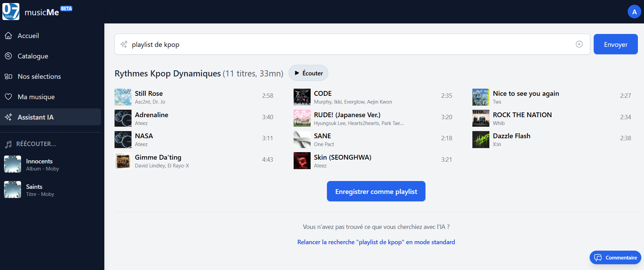Click artist Tws
This screenshot has height=270, width=644.
pyautogui.click(x=497, y=102)
